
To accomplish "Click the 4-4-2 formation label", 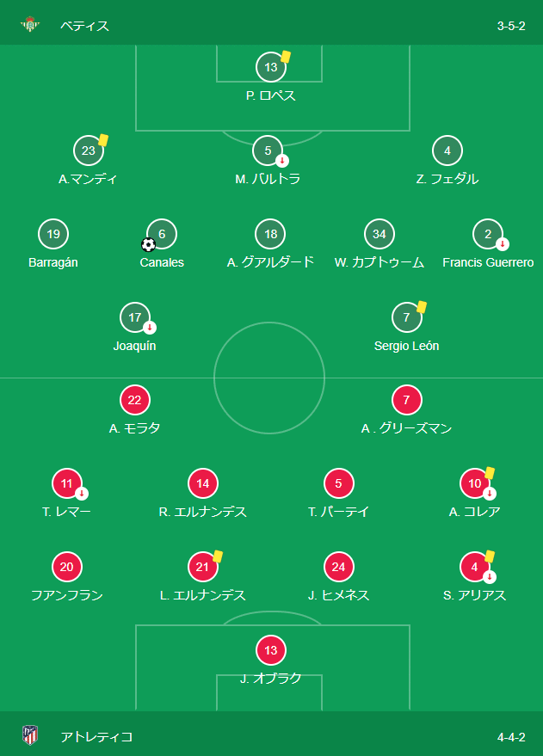I will [x=511, y=737].
